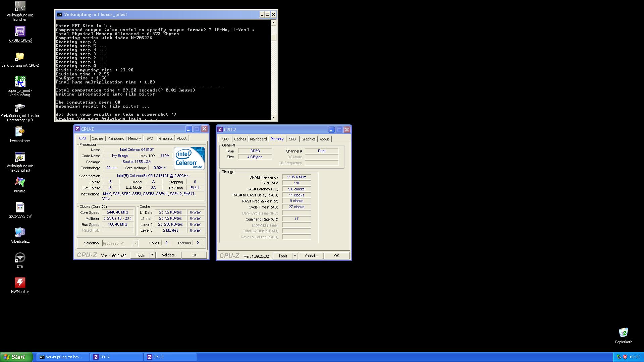Click the red shield tray icon
644x362 pixels.
(x=625, y=357)
